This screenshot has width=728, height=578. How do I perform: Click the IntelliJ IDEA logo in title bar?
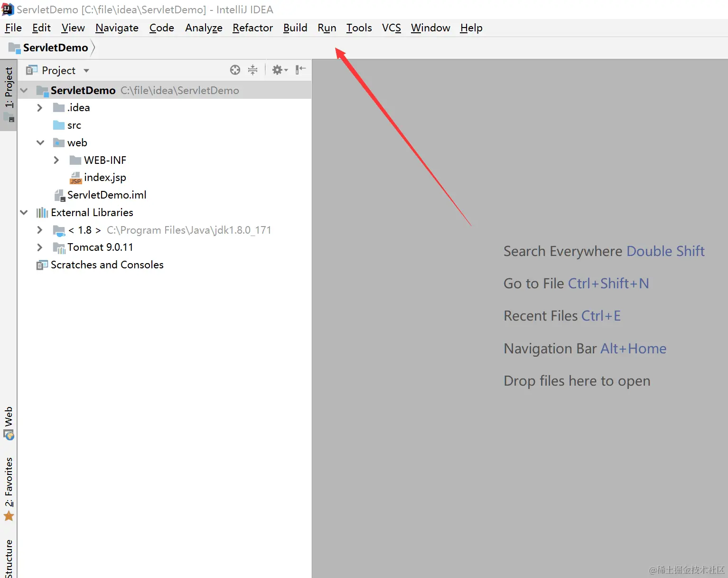point(8,9)
